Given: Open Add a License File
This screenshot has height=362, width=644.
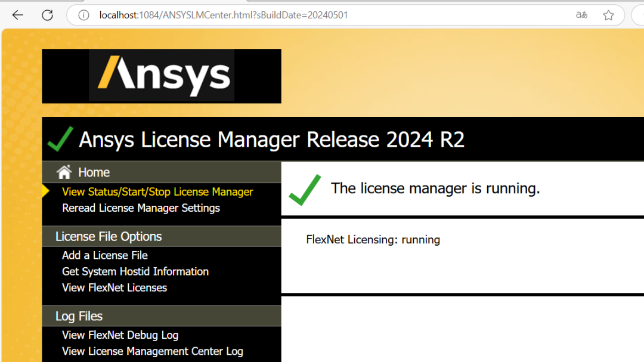Looking at the screenshot, I should pos(105,255).
